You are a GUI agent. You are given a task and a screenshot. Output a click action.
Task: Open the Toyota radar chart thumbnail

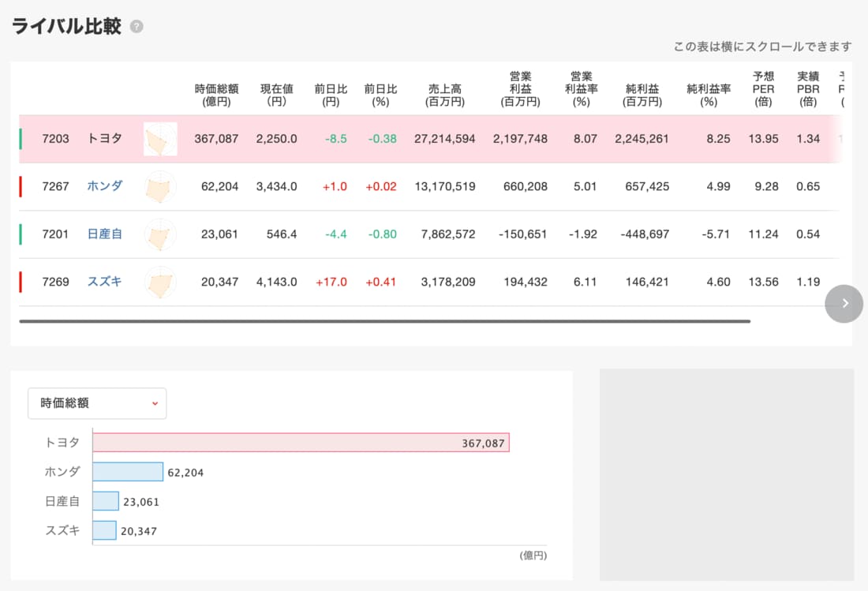tap(160, 139)
